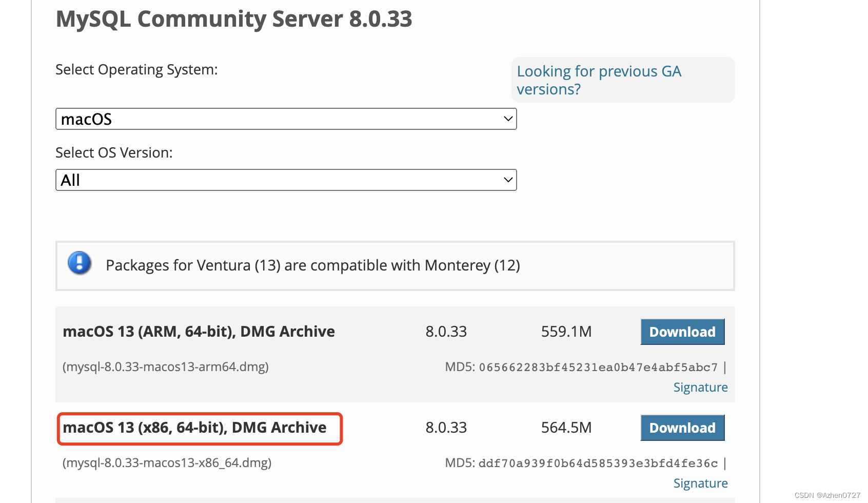The width and height of the screenshot is (868, 503).
Task: Click the Select OS Version label
Action: 114,153
